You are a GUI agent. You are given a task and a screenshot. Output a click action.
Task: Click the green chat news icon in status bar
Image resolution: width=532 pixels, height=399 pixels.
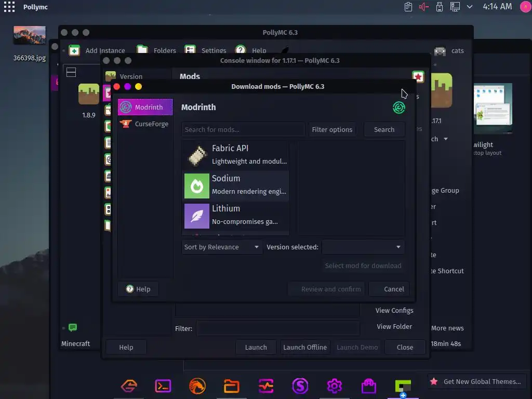click(x=73, y=327)
